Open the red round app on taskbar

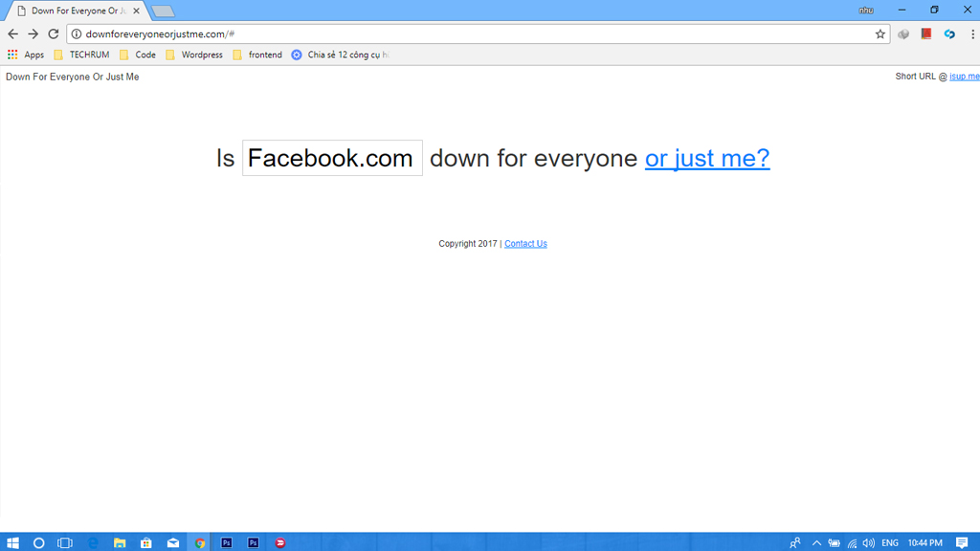pos(280,543)
